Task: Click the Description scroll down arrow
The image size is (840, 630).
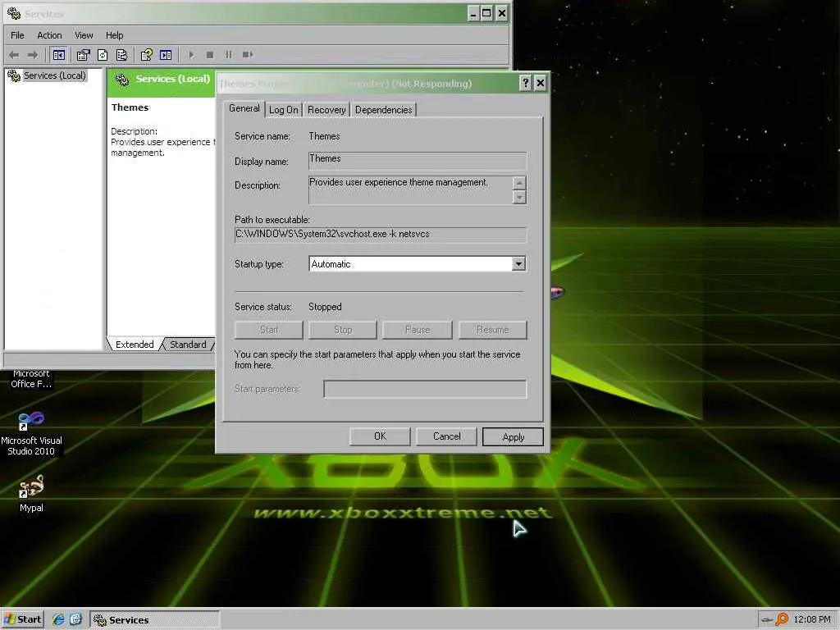Action: click(518, 197)
